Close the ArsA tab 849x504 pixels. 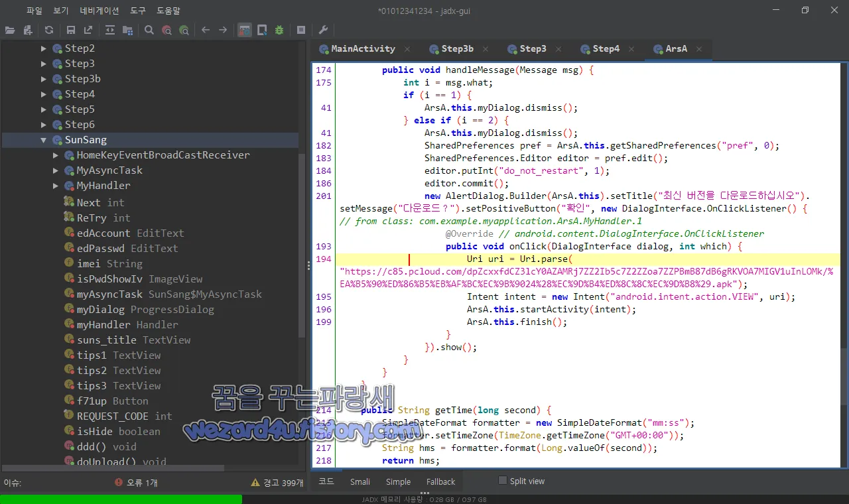coord(700,49)
